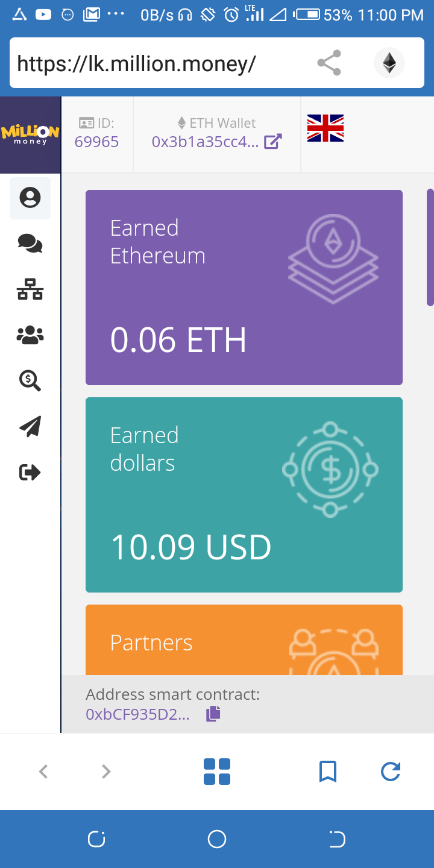
Task: Click the paper plane sidebar icon
Action: pos(30,426)
